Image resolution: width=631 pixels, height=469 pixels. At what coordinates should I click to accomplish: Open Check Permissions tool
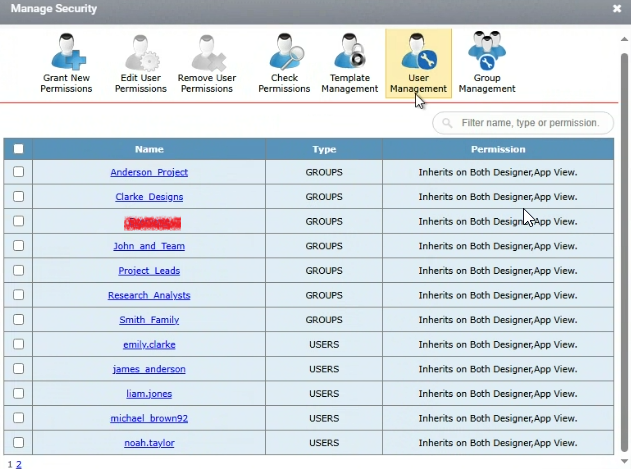(284, 63)
